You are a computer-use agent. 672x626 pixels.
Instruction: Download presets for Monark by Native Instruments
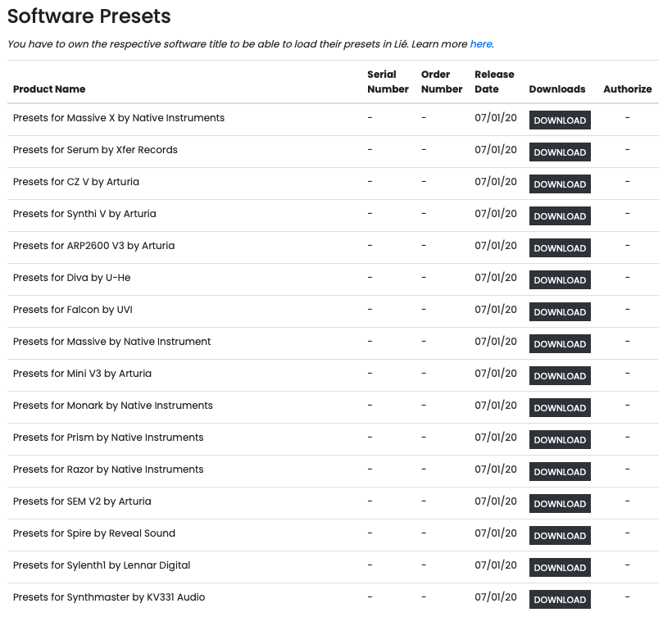tap(560, 407)
